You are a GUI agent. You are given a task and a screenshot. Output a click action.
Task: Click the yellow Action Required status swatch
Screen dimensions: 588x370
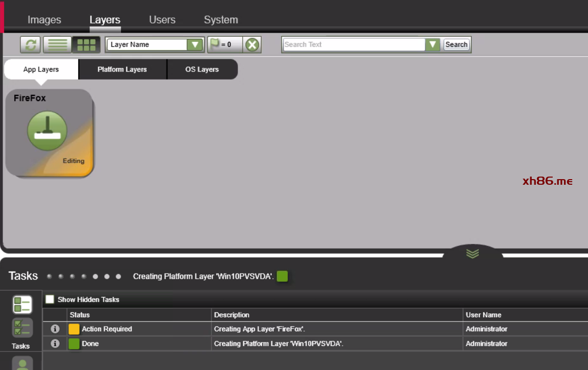point(74,329)
